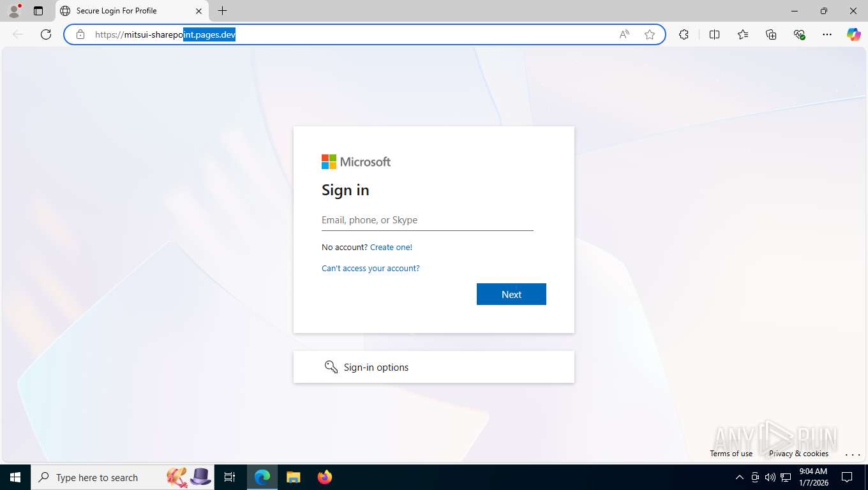Click Can't access your account link
The width and height of the screenshot is (868, 490).
click(x=371, y=269)
